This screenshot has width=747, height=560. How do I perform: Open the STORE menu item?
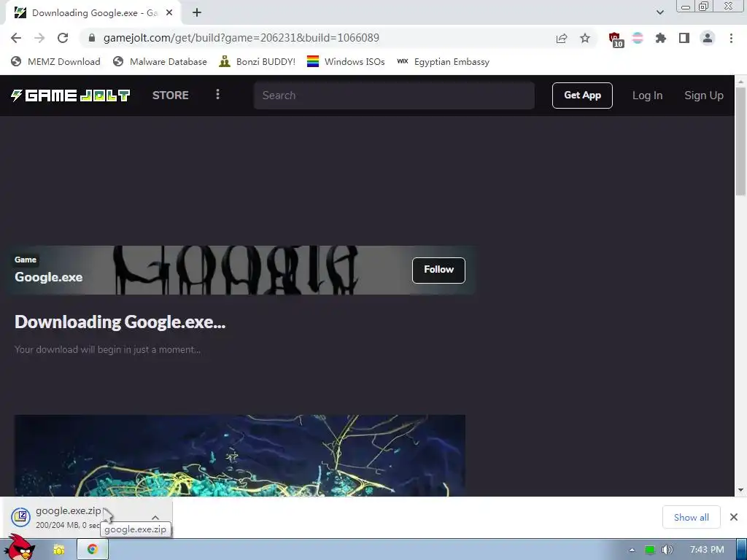coord(171,96)
